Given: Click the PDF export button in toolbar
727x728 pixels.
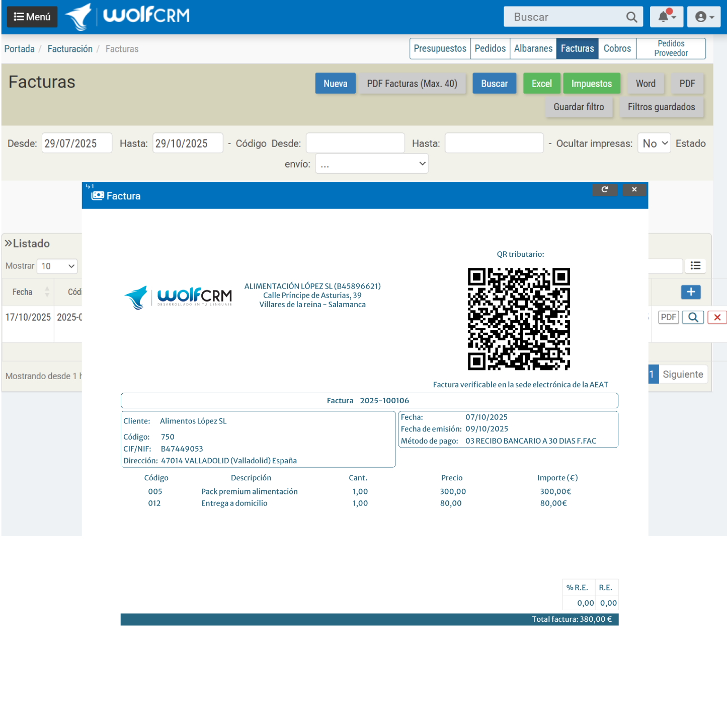Looking at the screenshot, I should coord(687,84).
